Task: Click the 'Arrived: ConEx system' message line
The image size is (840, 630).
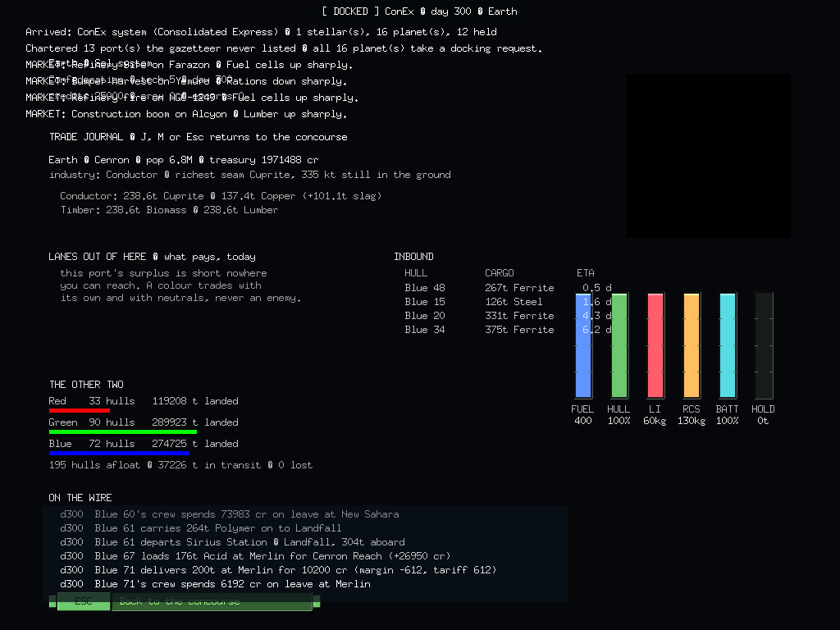Action: tap(262, 32)
